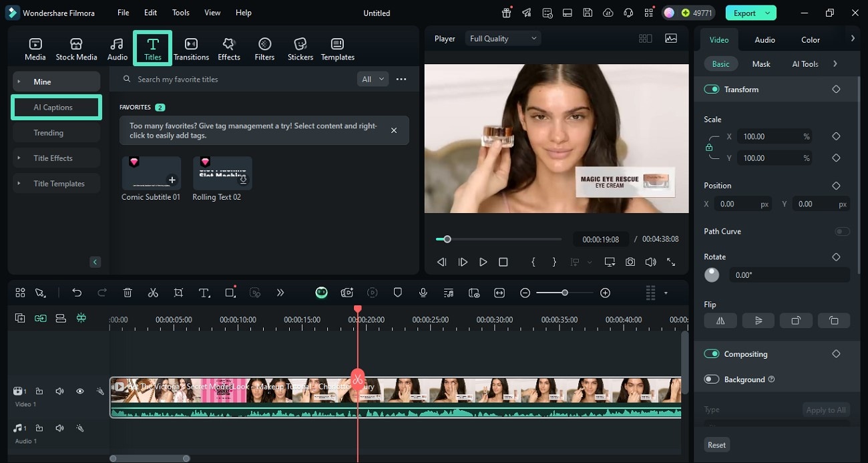The width and height of the screenshot is (868, 463).
Task: Zoom in the timeline
Action: (x=605, y=293)
